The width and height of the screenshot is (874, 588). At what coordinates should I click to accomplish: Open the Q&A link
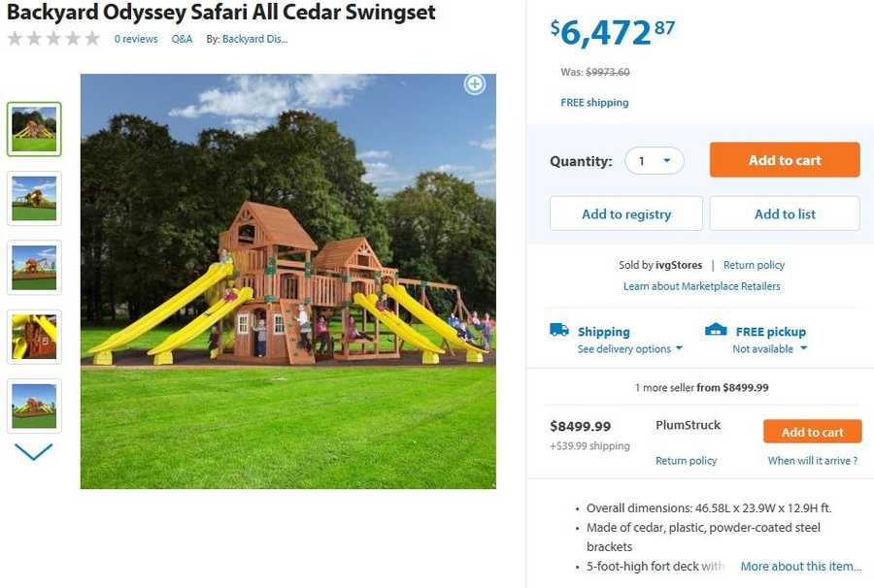pos(182,39)
